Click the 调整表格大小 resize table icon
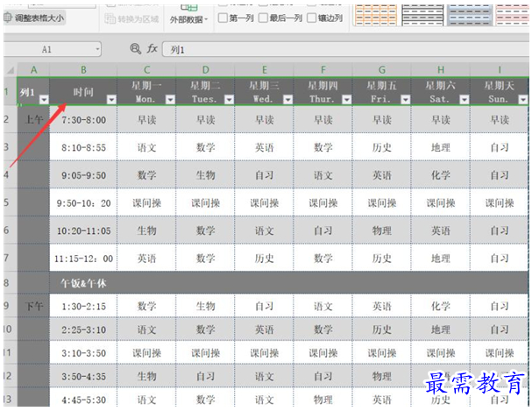This screenshot has height=411, width=532. coord(8,18)
